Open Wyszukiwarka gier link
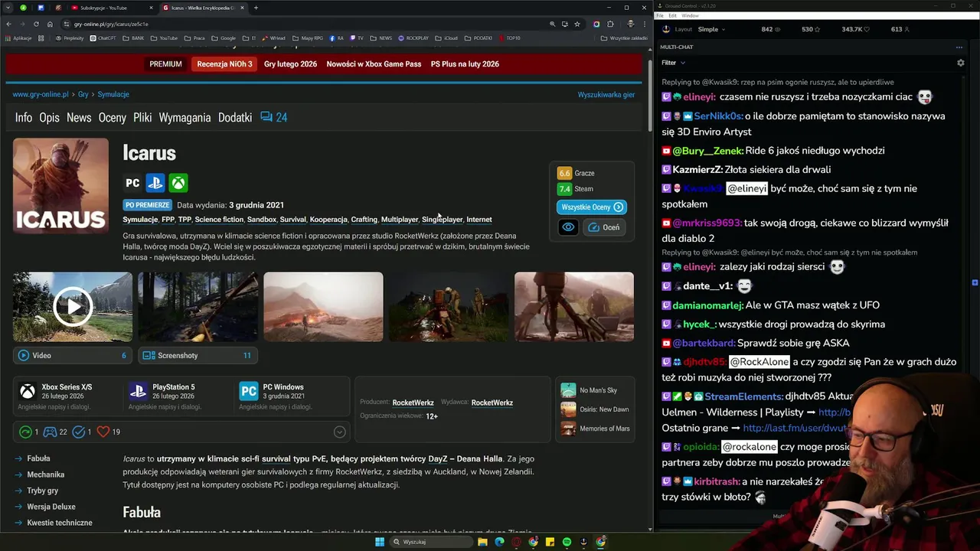Viewport: 980px width, 551px height. pyautogui.click(x=606, y=95)
